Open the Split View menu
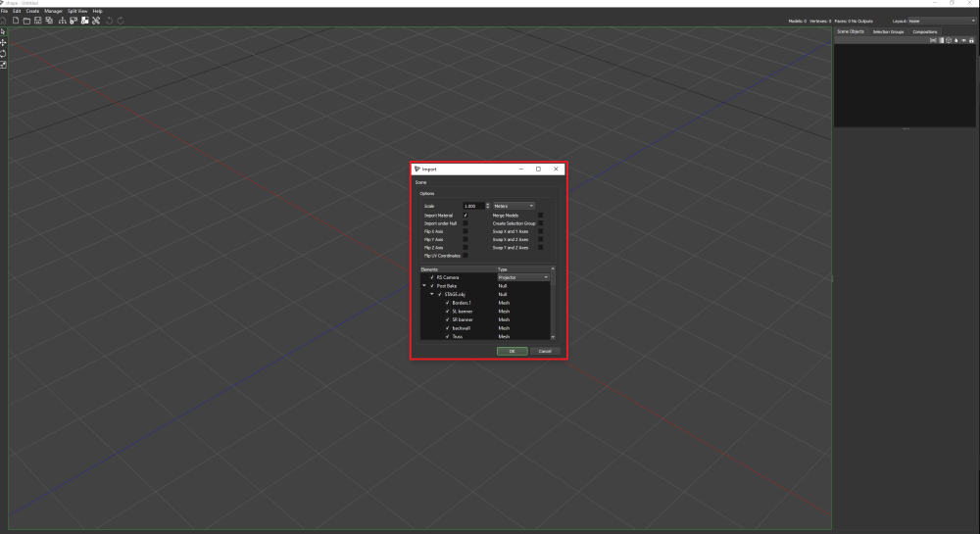The height and width of the screenshot is (534, 980). [77, 11]
